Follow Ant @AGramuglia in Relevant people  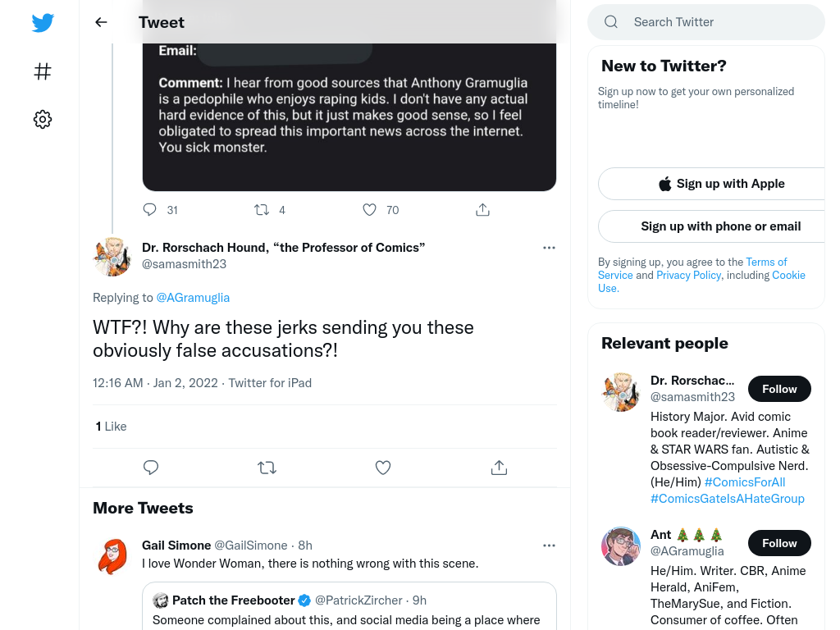tap(779, 543)
